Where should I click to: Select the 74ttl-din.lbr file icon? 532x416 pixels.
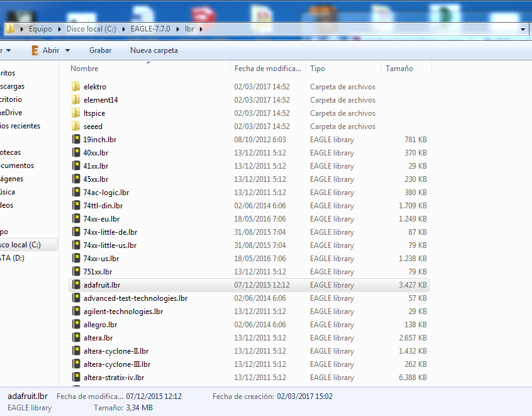(76, 205)
